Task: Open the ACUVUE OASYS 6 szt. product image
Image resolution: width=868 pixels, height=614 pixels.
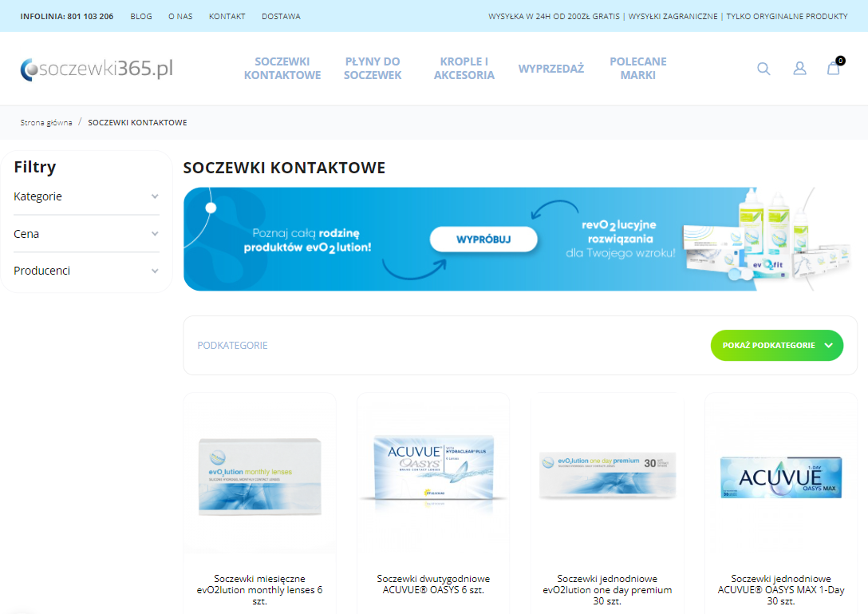Action: (433, 470)
